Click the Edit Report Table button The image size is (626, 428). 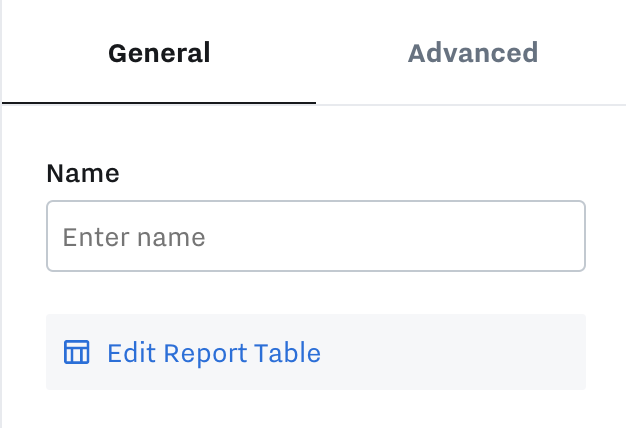point(316,352)
